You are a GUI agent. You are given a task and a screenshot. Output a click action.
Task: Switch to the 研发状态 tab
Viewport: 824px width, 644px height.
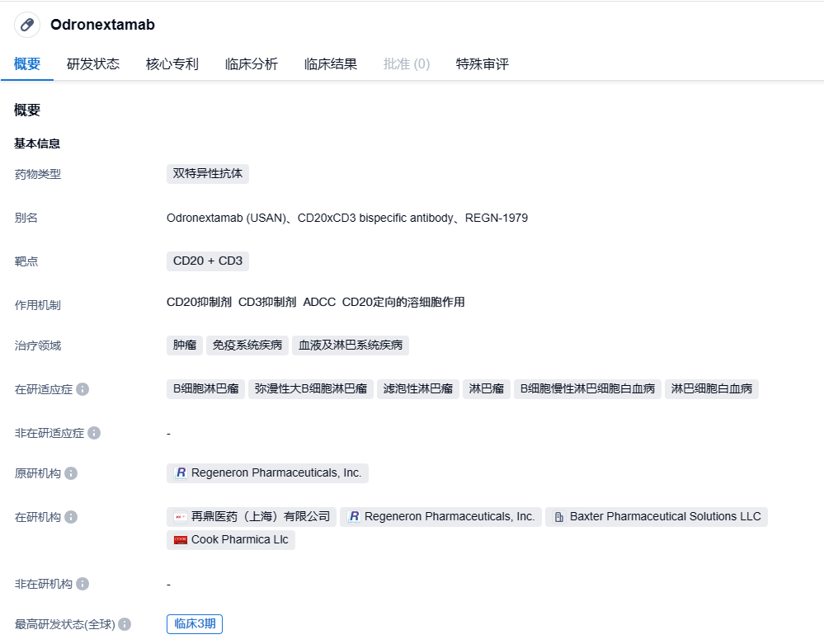point(93,64)
